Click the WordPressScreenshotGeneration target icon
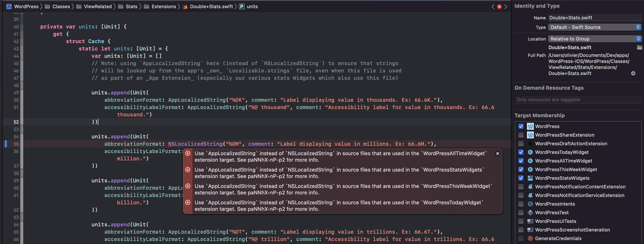Image resolution: width=644 pixels, height=244 pixels. tap(530, 230)
